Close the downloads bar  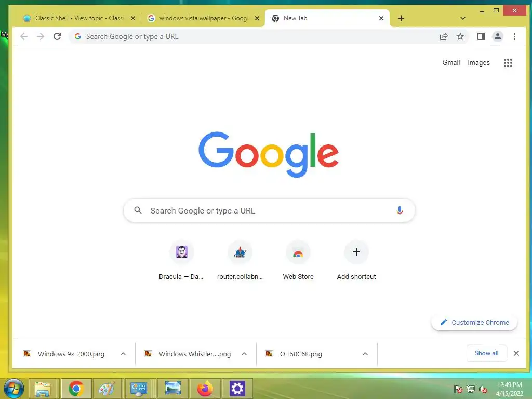coord(516,353)
